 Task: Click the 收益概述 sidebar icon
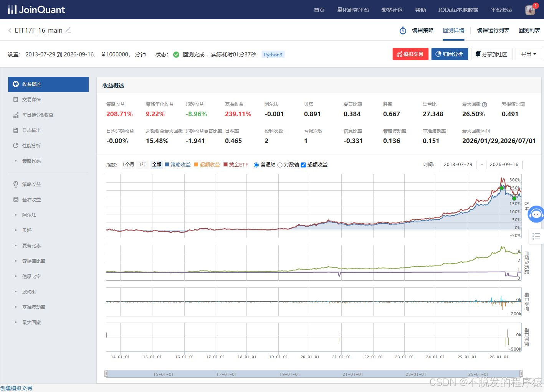(16, 84)
